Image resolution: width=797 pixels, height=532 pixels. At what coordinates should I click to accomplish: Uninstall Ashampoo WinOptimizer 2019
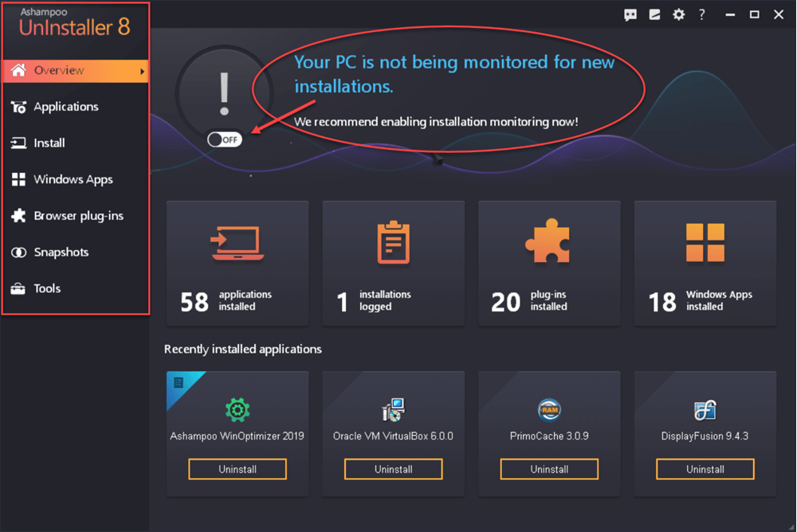tap(238, 469)
